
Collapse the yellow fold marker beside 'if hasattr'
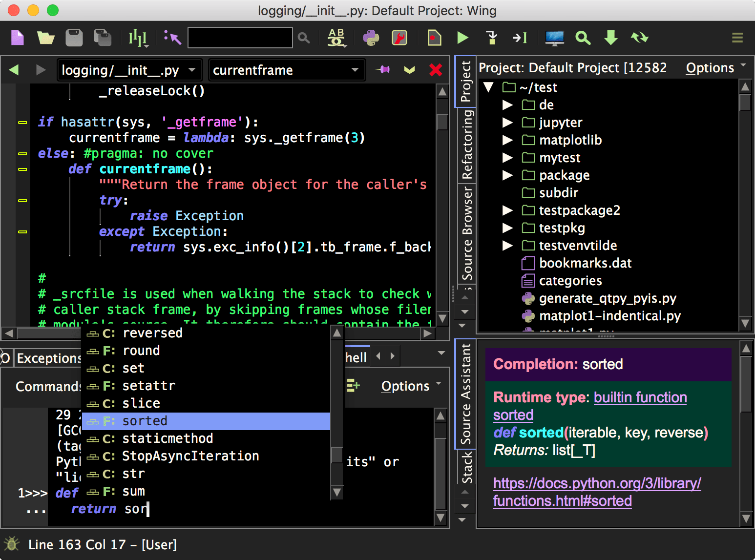pos(22,123)
